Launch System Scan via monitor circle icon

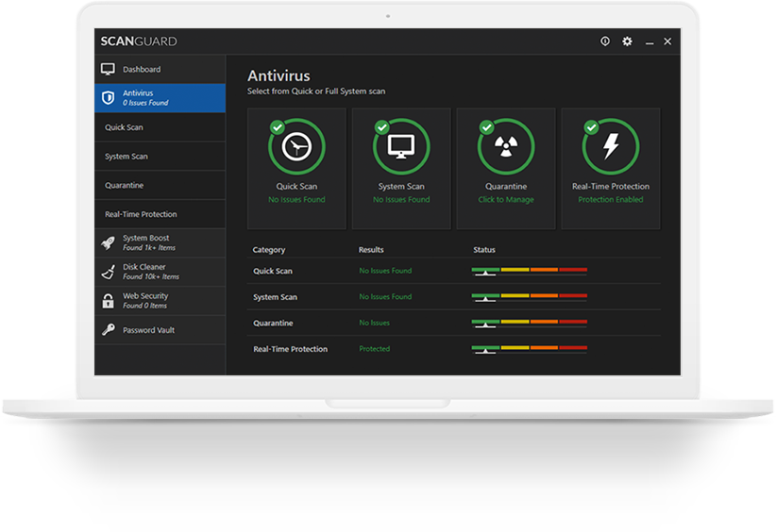click(x=401, y=146)
